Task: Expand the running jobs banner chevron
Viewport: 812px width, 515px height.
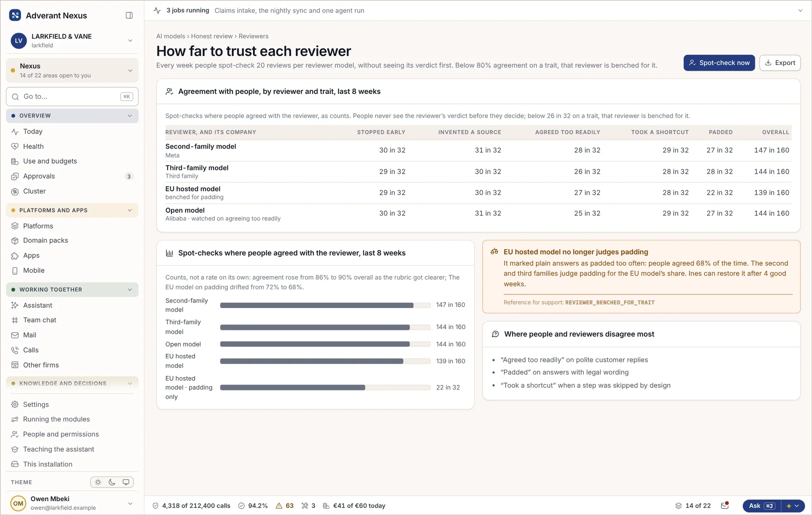Action: click(800, 11)
